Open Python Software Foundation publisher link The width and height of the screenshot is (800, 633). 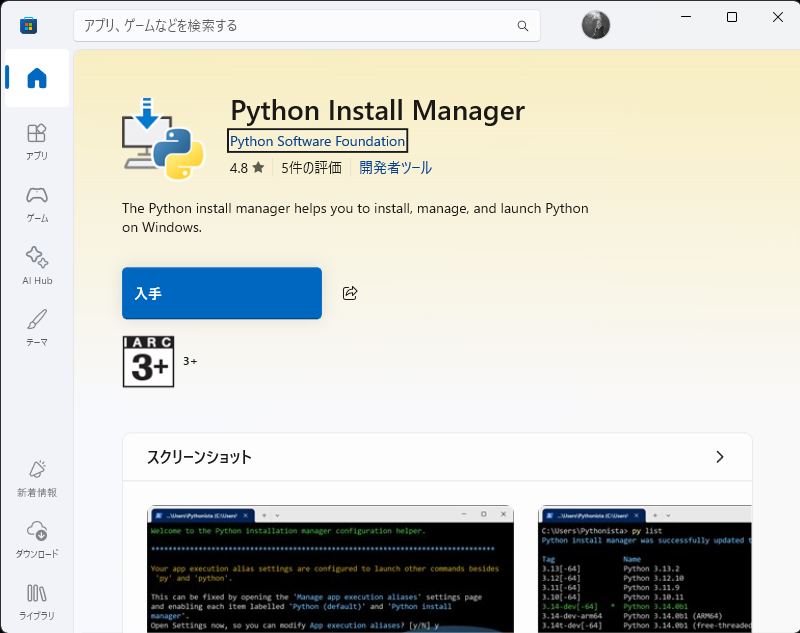317,141
